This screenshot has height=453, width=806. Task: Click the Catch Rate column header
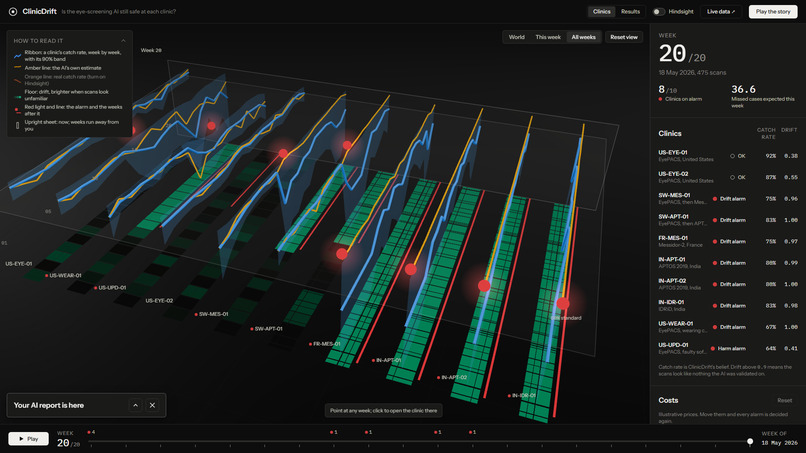coord(766,134)
